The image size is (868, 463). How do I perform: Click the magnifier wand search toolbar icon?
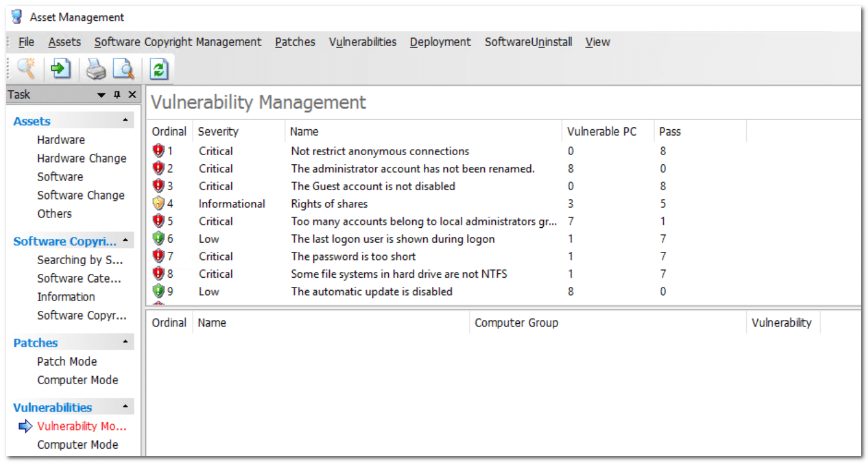26,69
